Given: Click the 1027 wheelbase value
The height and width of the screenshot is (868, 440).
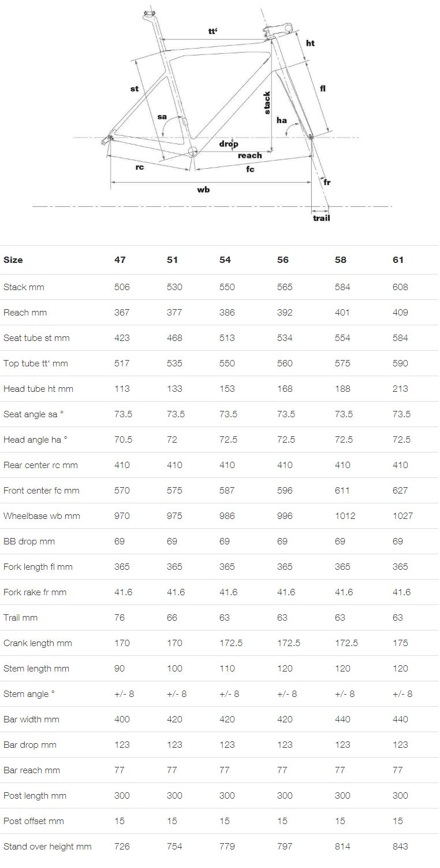Looking at the screenshot, I should [402, 516].
